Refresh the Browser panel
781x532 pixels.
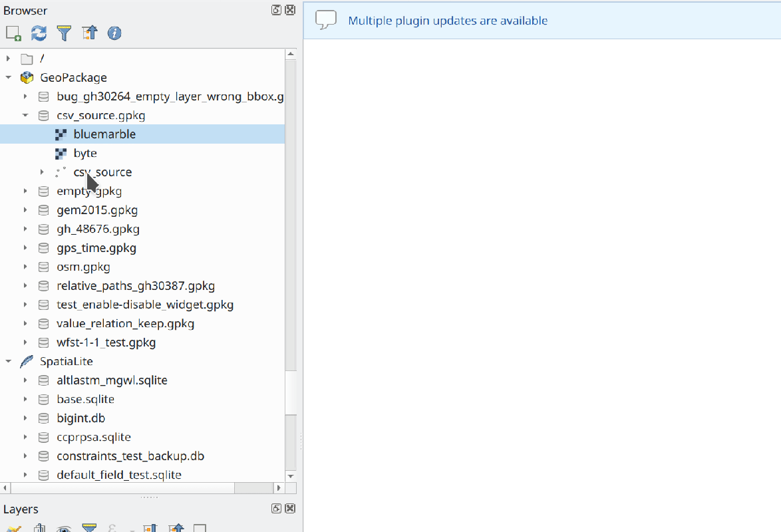[39, 33]
